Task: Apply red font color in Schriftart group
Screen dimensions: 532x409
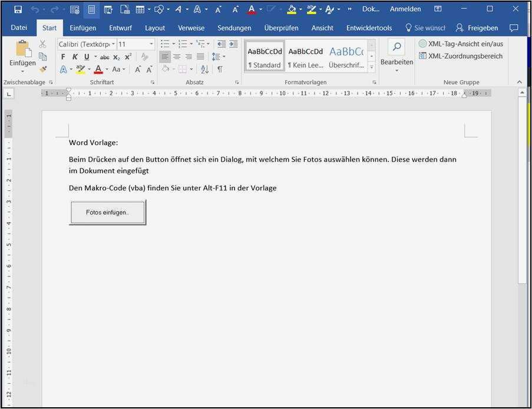Action: tap(98, 70)
